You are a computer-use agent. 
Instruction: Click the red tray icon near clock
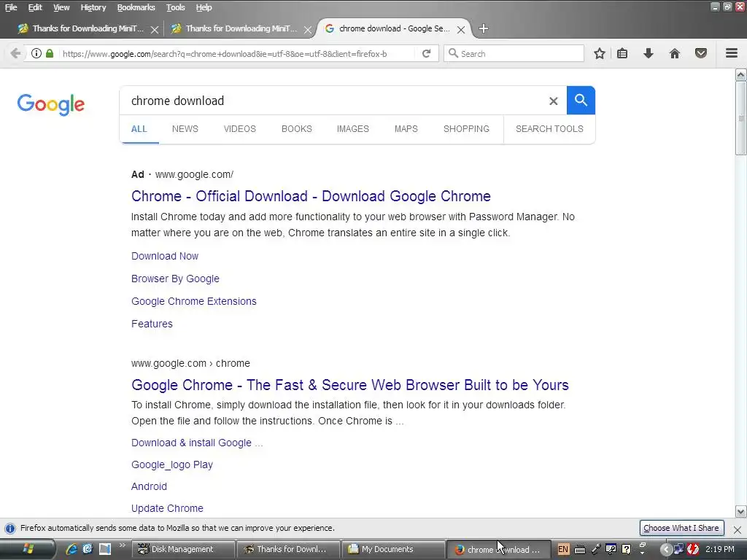(693, 549)
